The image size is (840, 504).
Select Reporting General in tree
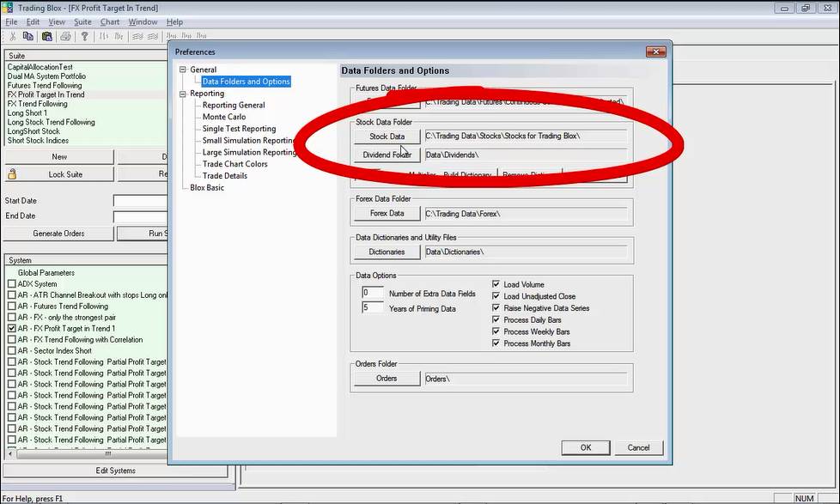[234, 105]
